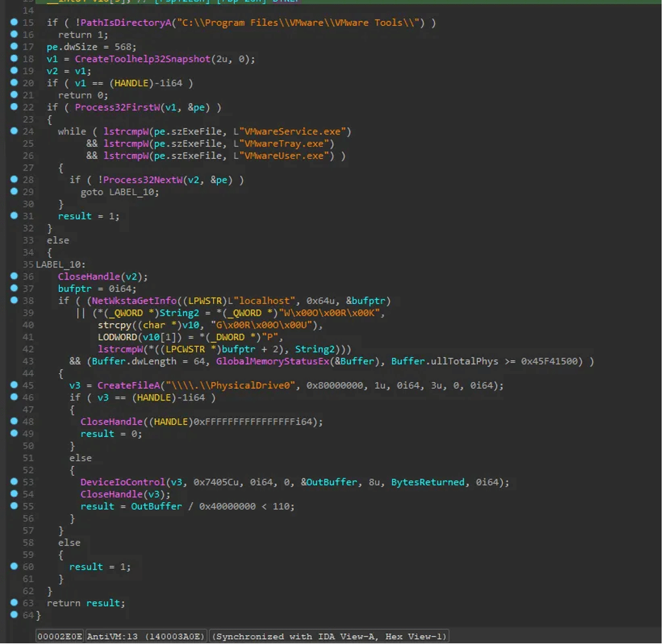This screenshot has width=663, height=644.
Task: Click the breakpoint dot at line 38
Action: pyautogui.click(x=14, y=300)
